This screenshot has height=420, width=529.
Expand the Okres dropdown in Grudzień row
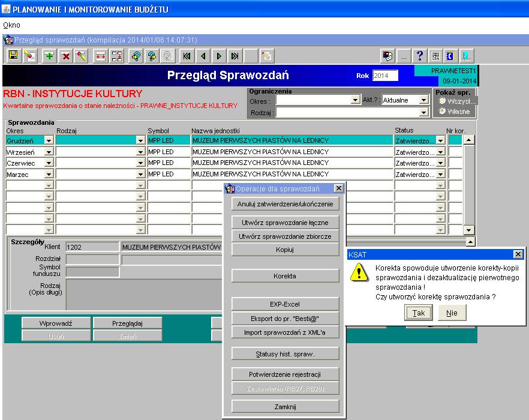pos(49,140)
